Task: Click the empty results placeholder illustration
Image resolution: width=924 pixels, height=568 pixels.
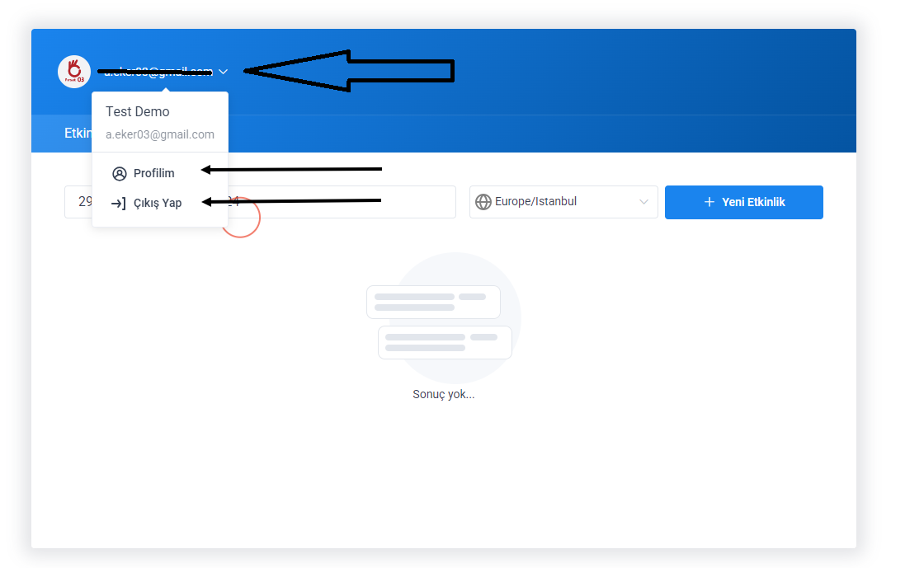Action: (x=444, y=318)
